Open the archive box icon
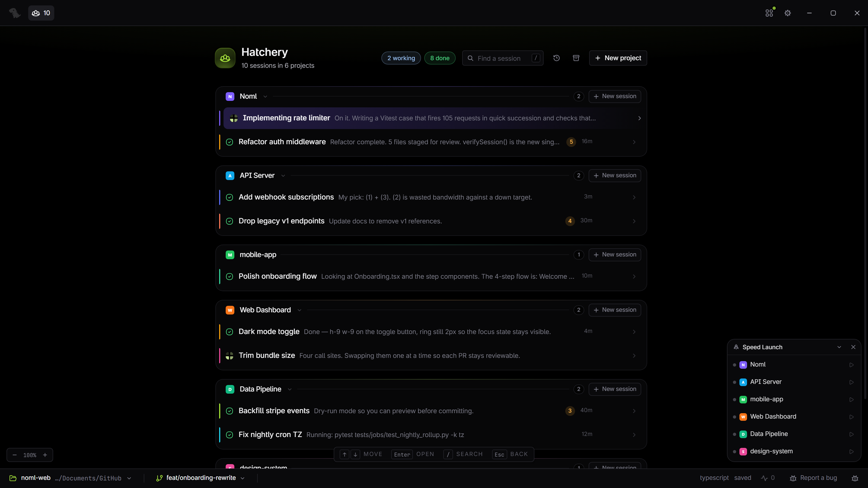 click(x=576, y=58)
